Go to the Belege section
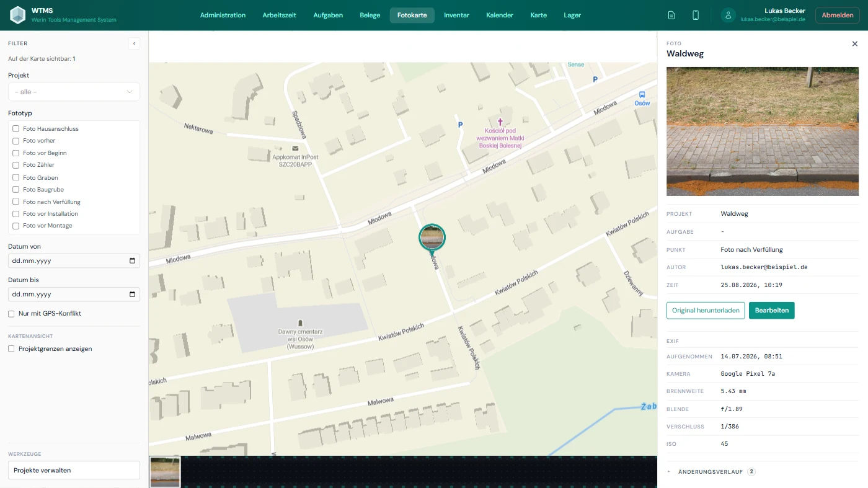Viewport: 868px width, 488px height. (370, 16)
